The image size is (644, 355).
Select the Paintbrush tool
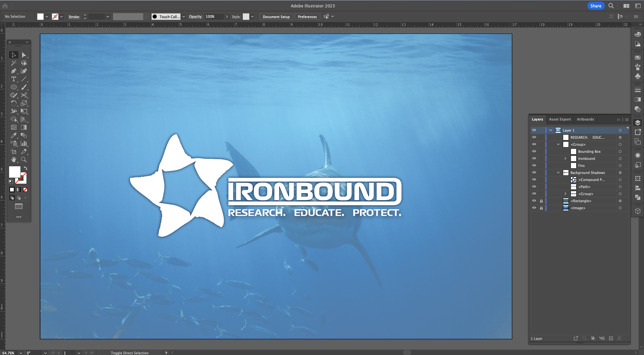(24, 87)
